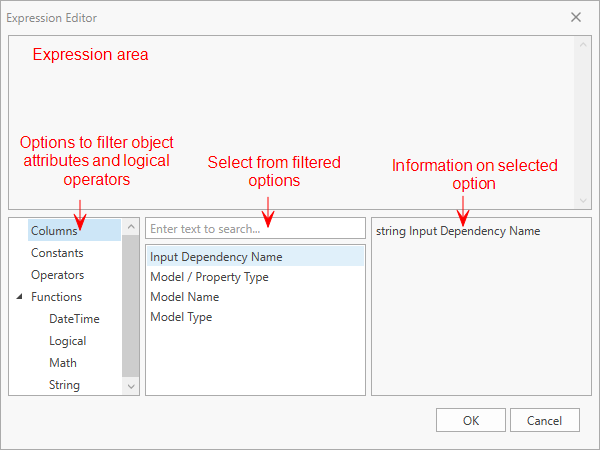The image size is (600, 450).
Task: Close the Expression Editor dialog
Action: point(576,18)
